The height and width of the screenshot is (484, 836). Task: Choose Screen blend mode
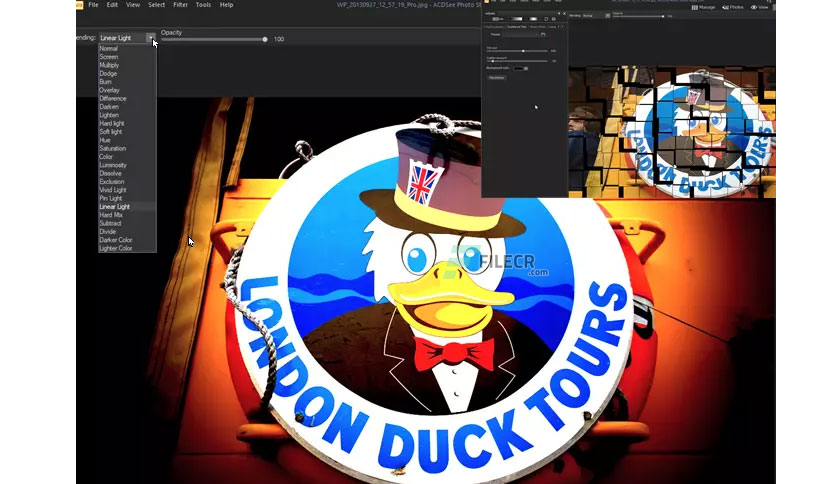pos(127,57)
